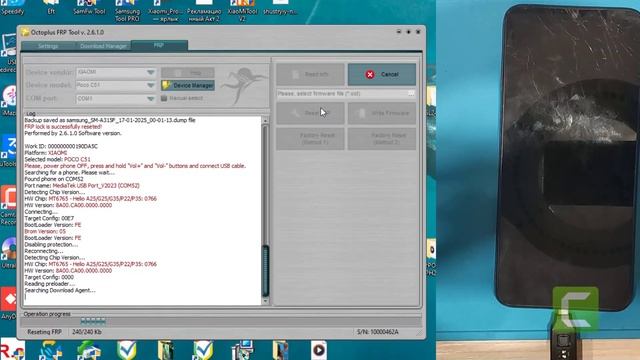
Task: Click the S/N: 10000462A status entry
Action: click(378, 332)
